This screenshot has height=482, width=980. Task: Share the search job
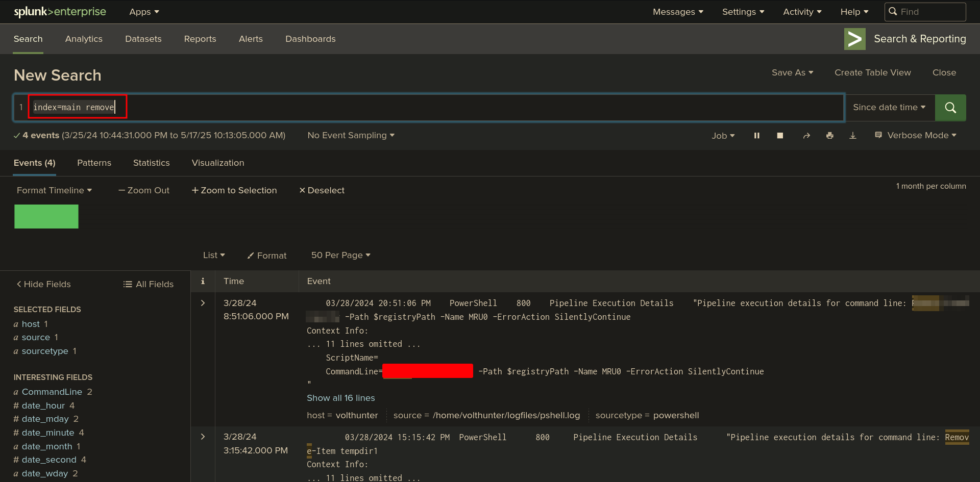pos(806,136)
